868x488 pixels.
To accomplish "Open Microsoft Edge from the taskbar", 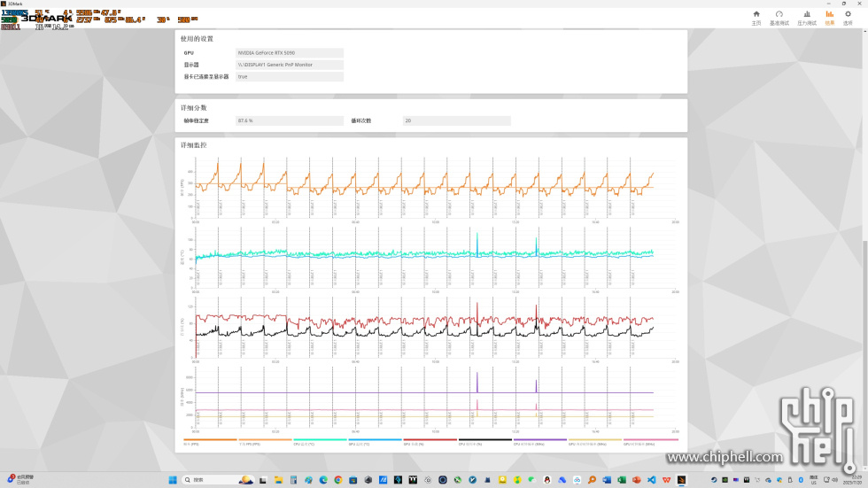I will [323, 480].
